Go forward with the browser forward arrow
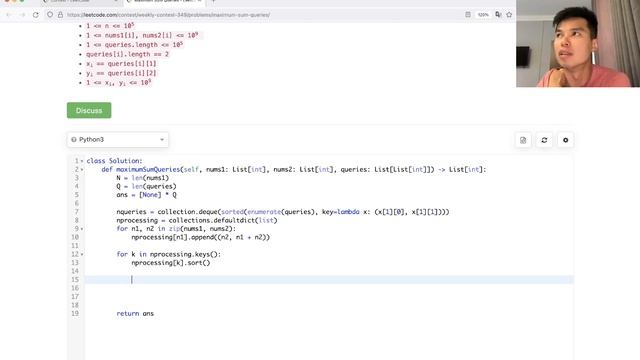640x360 pixels. tap(22, 15)
